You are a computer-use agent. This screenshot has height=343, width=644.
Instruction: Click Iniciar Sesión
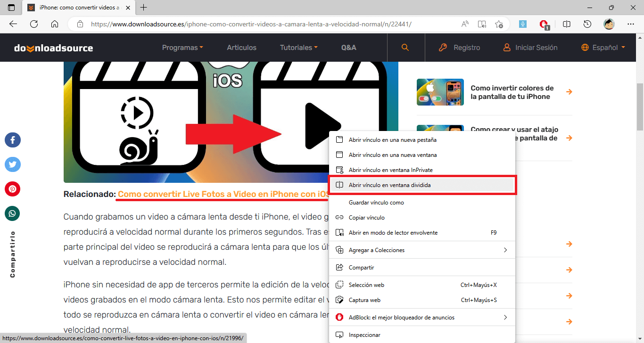530,48
